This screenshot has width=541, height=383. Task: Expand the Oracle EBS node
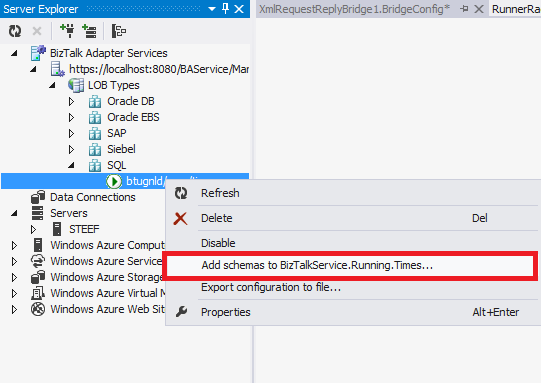click(x=71, y=117)
